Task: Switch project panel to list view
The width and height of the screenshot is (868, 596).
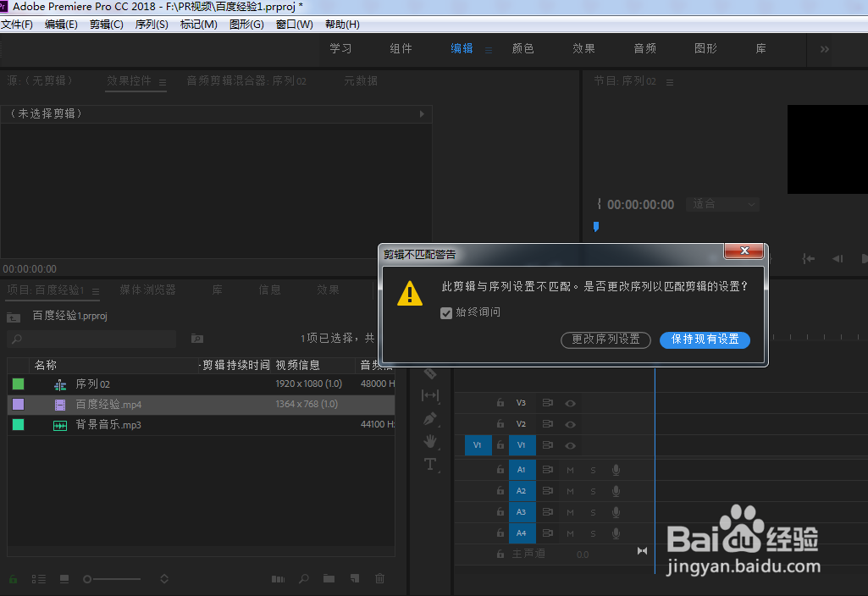Action: [x=39, y=579]
